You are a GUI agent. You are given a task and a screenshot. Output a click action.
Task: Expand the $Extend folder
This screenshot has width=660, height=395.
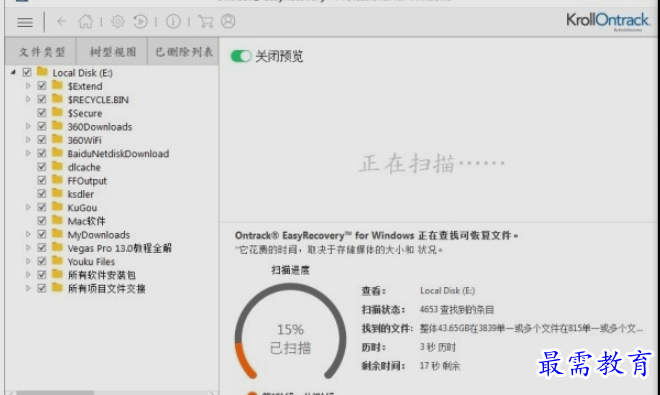tap(28, 86)
